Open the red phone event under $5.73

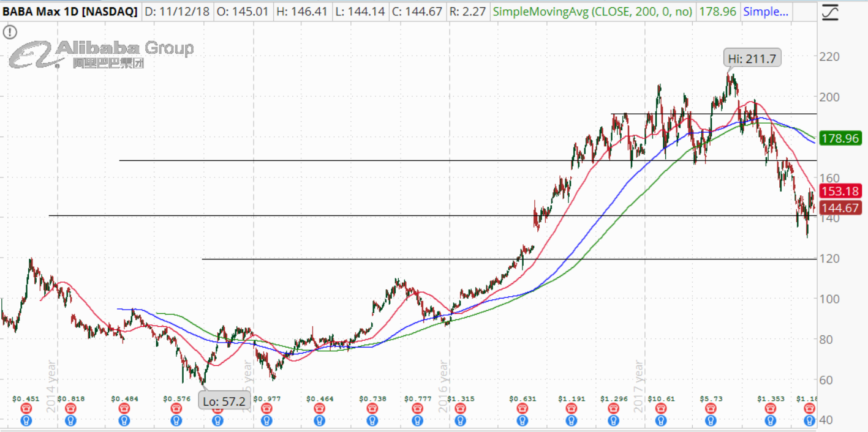tap(710, 409)
